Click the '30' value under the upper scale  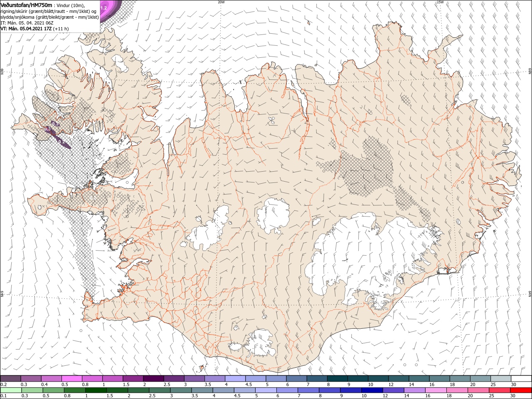pyautogui.click(x=514, y=384)
